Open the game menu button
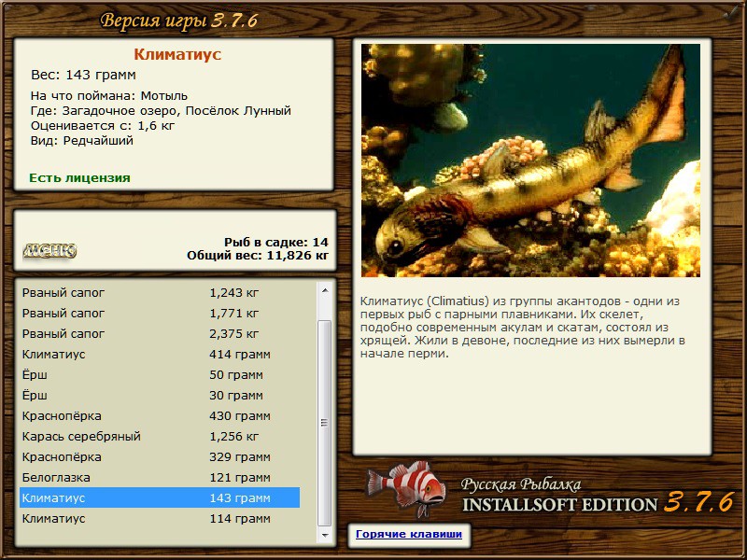Screen dimensions: 747x560 coord(49,250)
